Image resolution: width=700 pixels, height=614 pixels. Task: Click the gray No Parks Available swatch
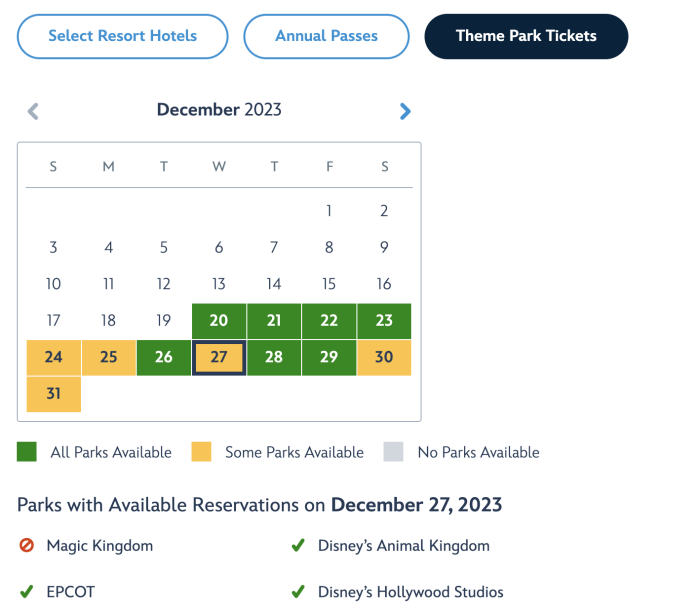tap(393, 452)
